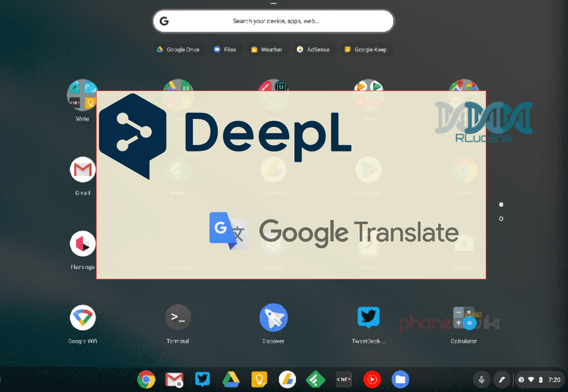This screenshot has height=392, width=568.
Task: Open Chrome from the shelf
Action: tap(146, 379)
